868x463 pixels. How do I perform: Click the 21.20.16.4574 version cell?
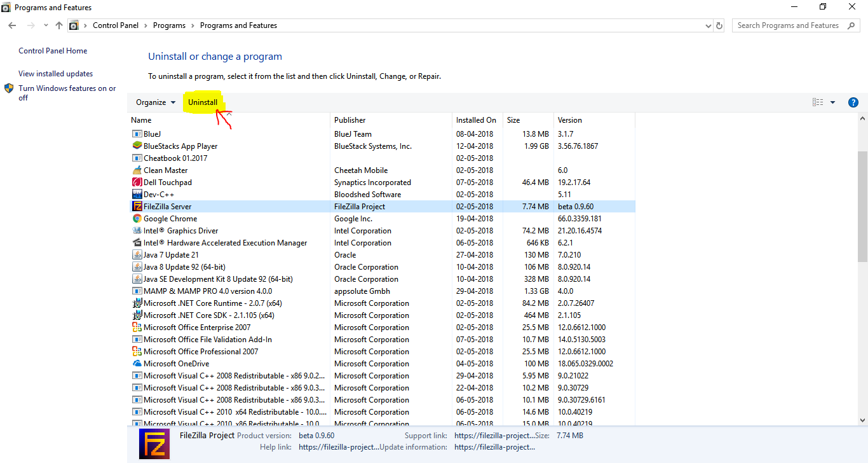580,231
